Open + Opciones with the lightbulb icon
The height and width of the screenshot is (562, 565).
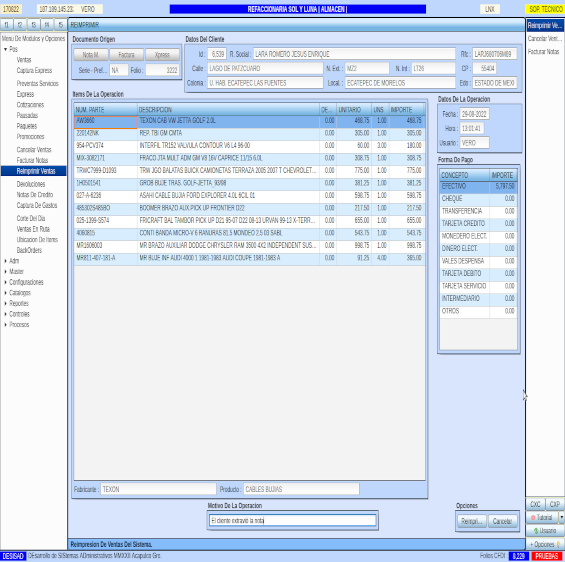(545, 544)
